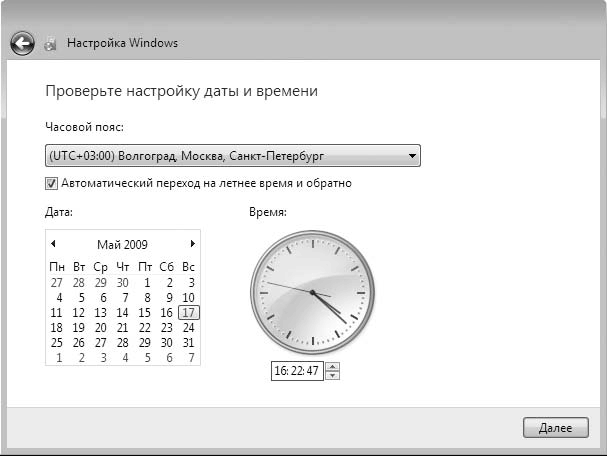Increase time with the up spinner arrow

[x=333, y=366]
